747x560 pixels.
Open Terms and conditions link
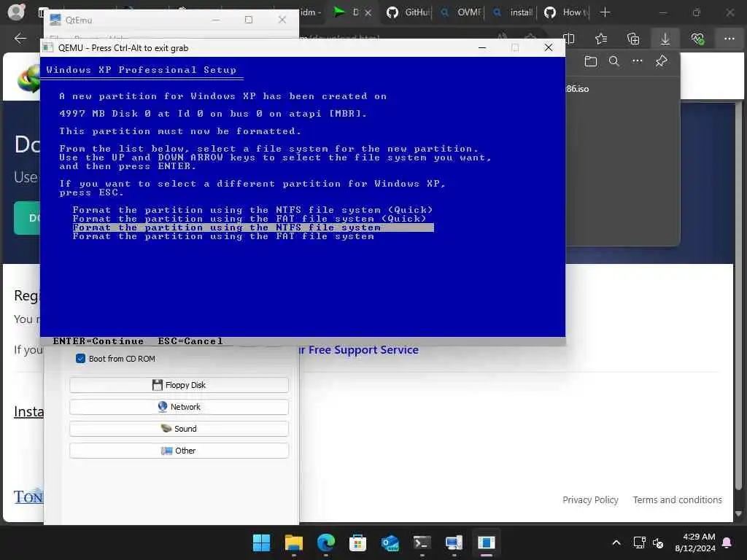(x=677, y=499)
